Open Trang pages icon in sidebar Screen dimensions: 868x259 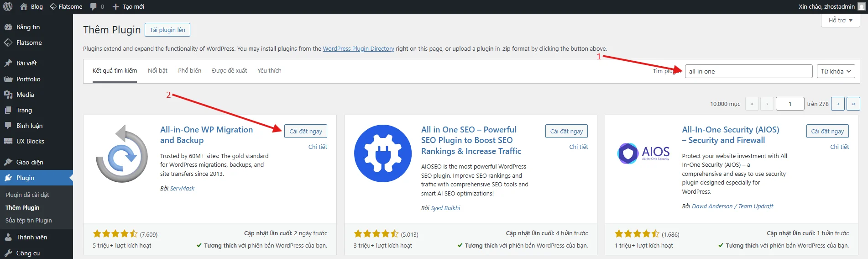(x=8, y=110)
